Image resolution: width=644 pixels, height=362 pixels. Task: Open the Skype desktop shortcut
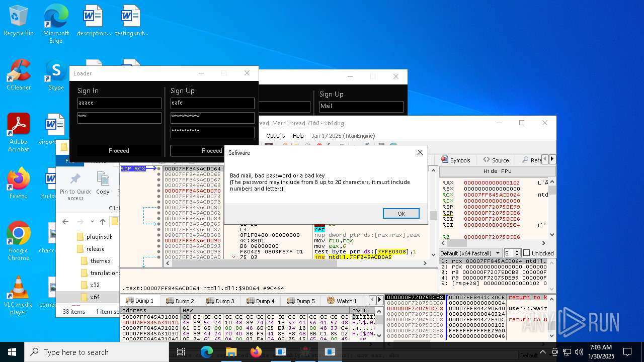click(56, 75)
